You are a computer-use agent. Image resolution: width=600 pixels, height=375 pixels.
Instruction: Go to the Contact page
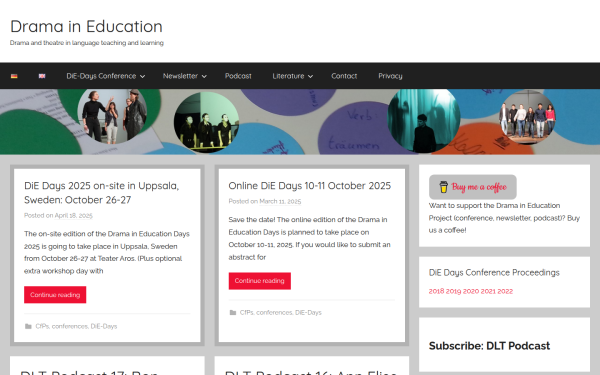344,76
